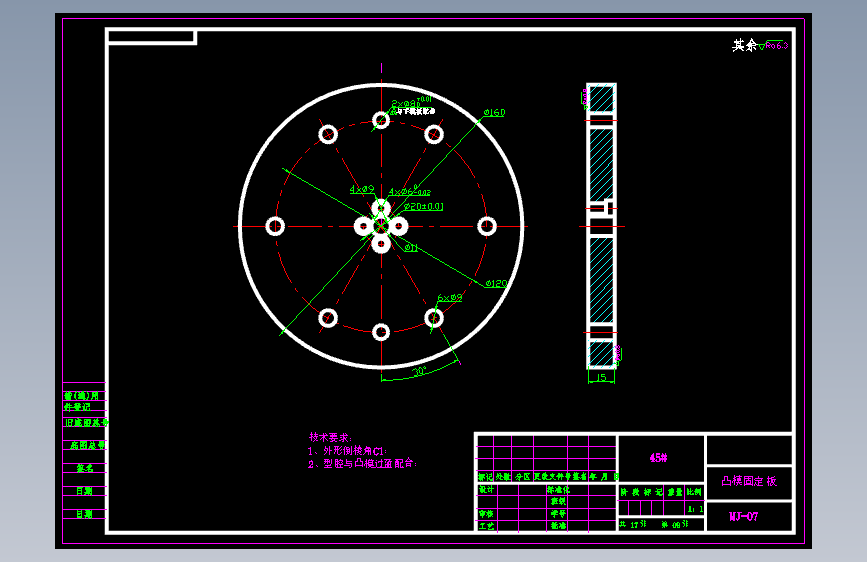Click the 设计 cell in title block
The image size is (867, 562).
coord(487,490)
